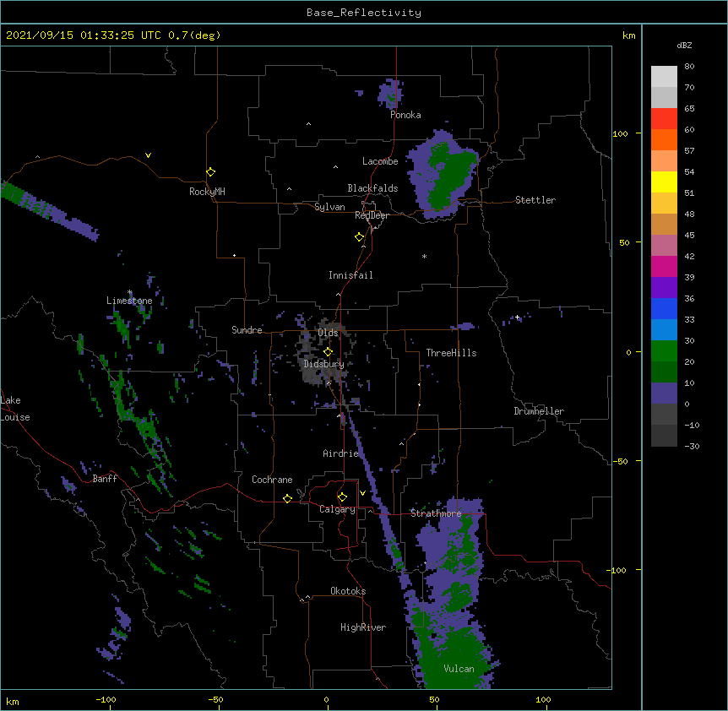This screenshot has height=711, width=728.
Task: Click the 80 value in dBZ legend
Action: [x=689, y=67]
